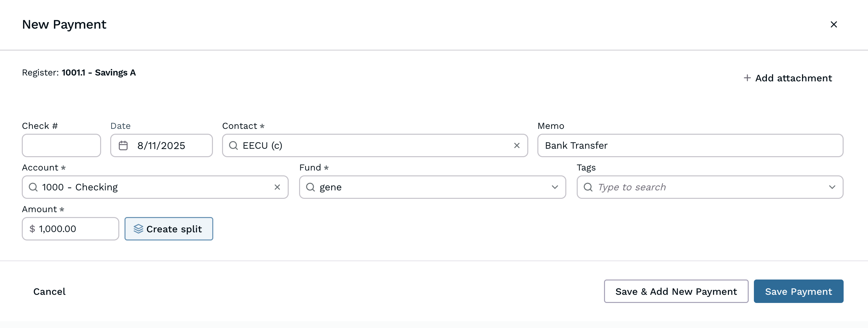The image size is (868, 328).
Task: Focus the Check # input field
Action: coord(61,146)
